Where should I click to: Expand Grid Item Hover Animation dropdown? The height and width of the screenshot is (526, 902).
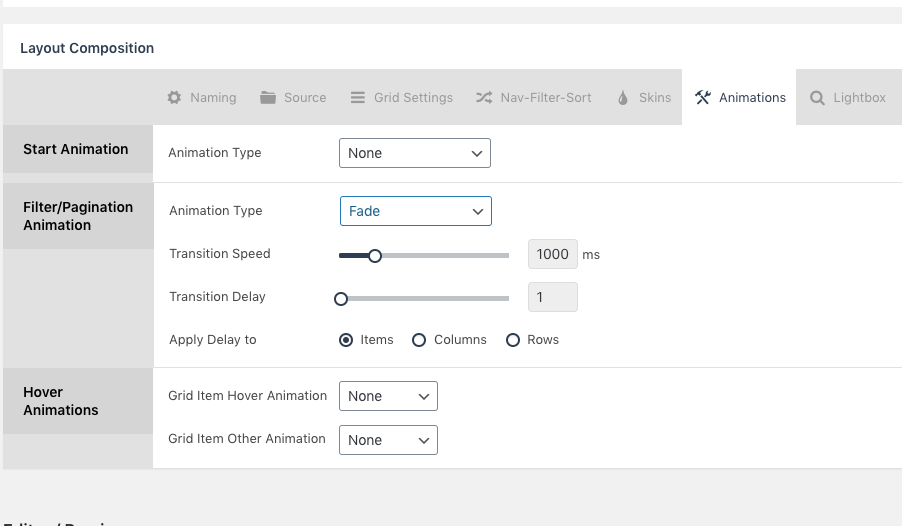pos(388,396)
